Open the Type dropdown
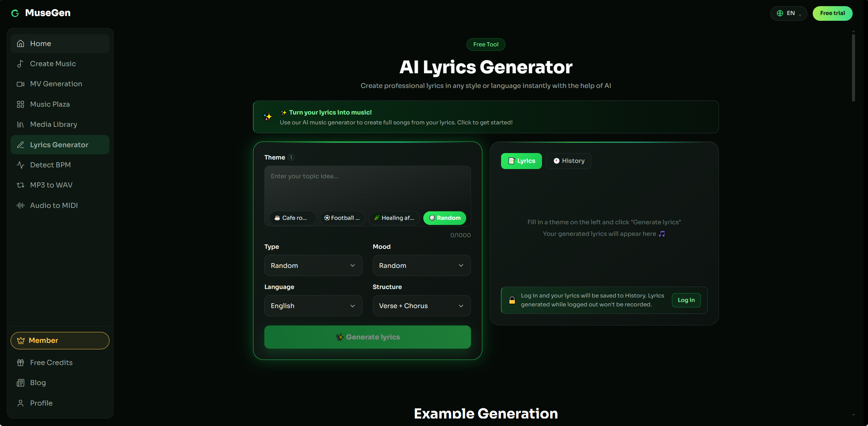This screenshot has width=868, height=426. [313, 265]
